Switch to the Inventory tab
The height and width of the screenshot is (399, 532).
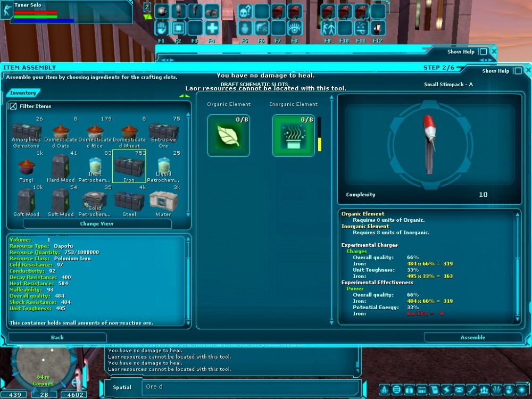click(23, 93)
